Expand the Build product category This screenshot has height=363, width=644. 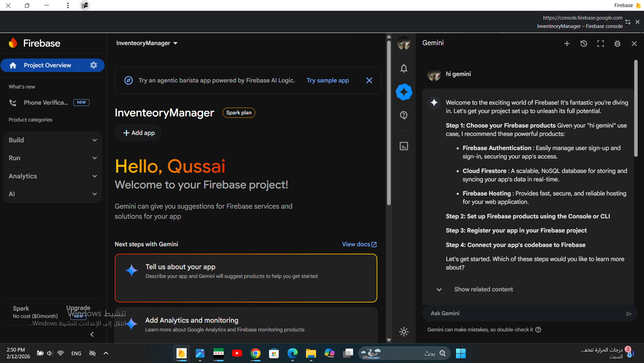52,140
